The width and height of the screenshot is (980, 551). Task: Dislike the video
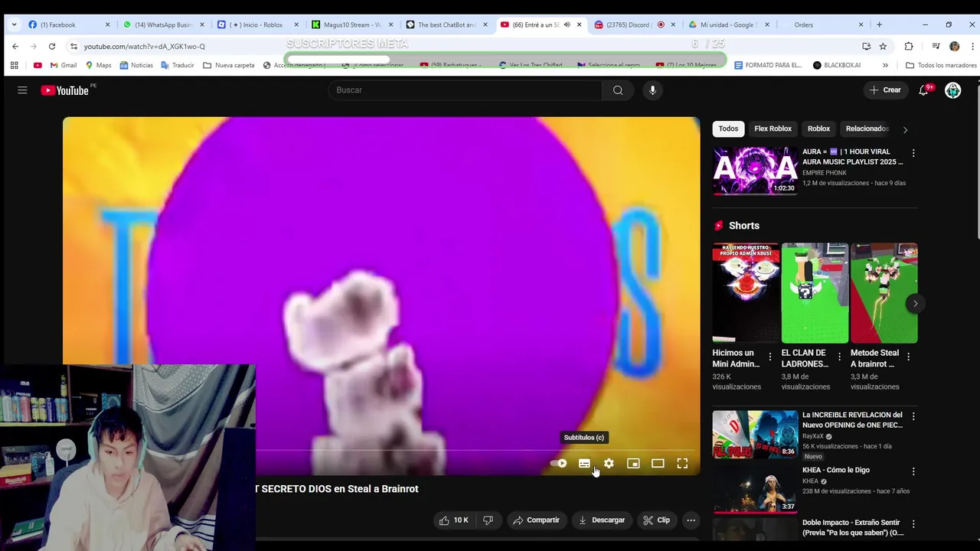488,520
